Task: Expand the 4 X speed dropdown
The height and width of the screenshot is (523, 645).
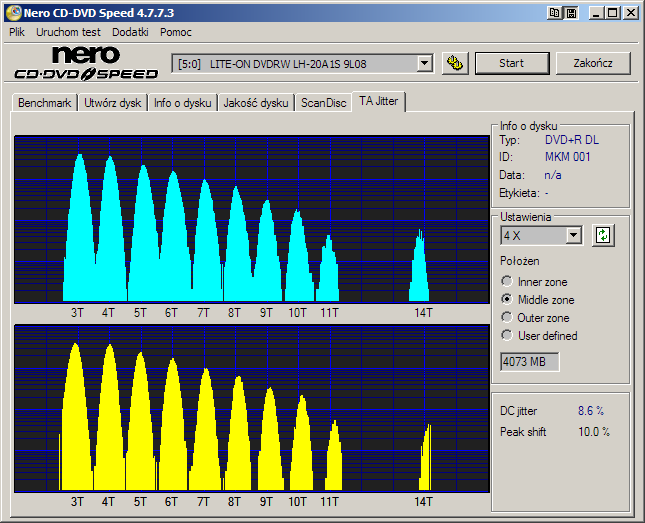Action: tap(573, 236)
